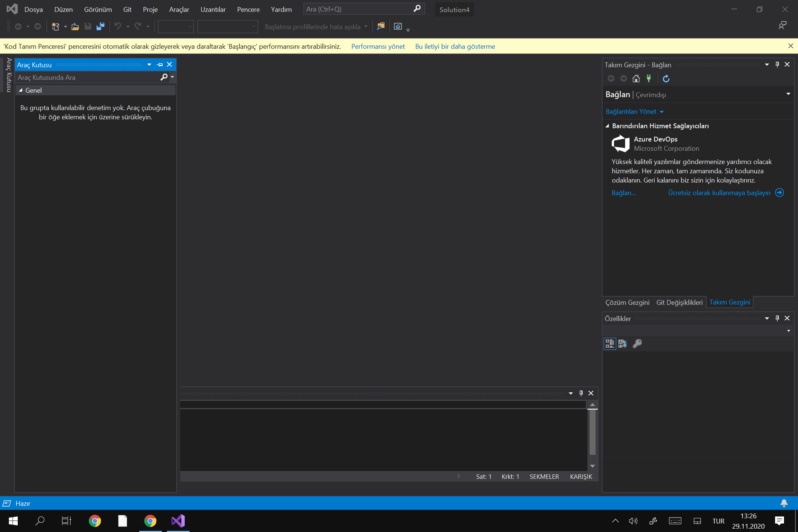Open the Bağlan | Çevrimdışı section dropdown
The height and width of the screenshot is (532, 798).
click(788, 94)
